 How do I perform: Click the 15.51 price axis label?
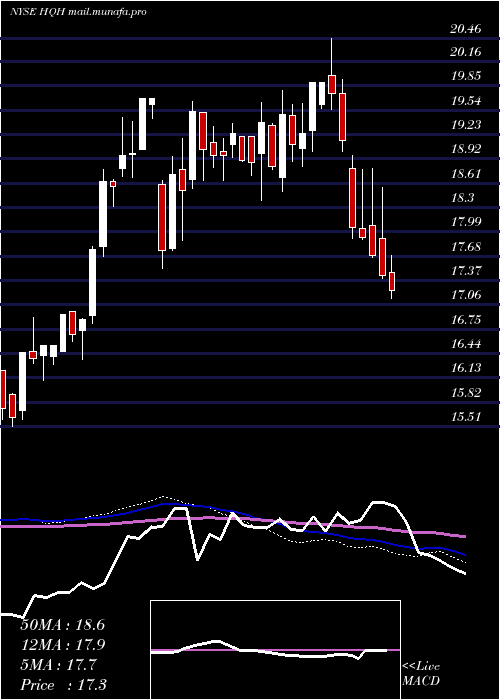coord(466,417)
